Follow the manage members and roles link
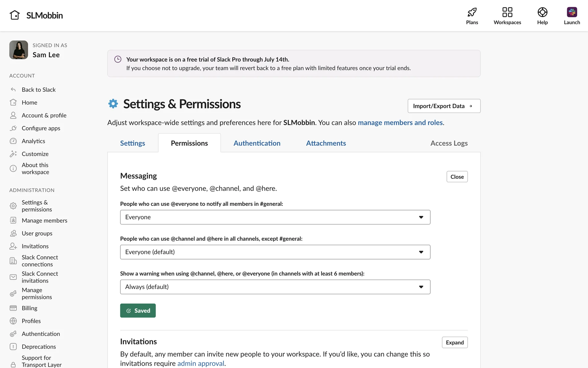 click(x=400, y=123)
